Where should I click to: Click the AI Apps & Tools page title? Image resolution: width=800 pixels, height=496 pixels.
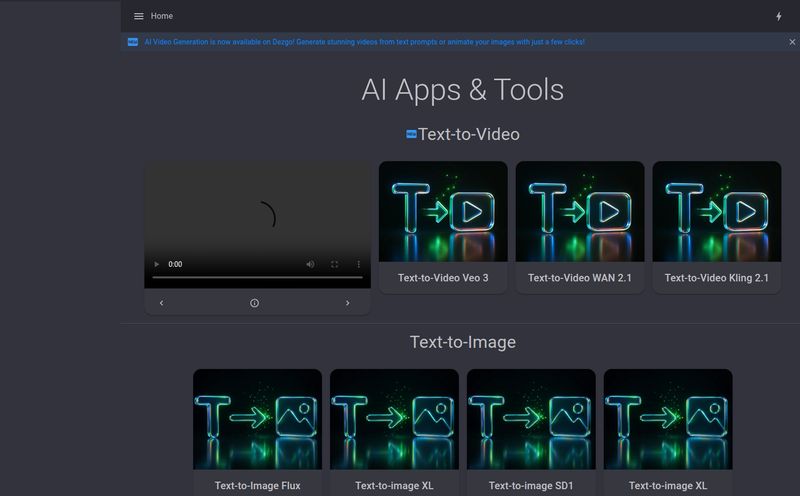463,90
